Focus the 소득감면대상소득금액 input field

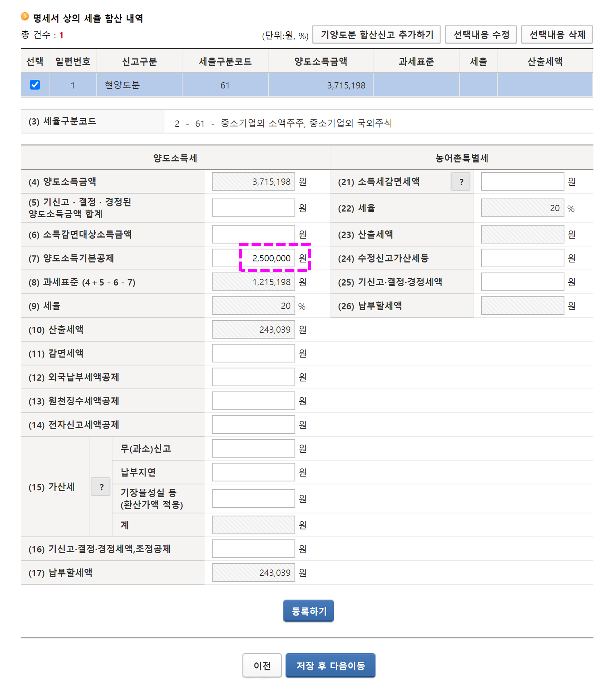pyautogui.click(x=253, y=234)
